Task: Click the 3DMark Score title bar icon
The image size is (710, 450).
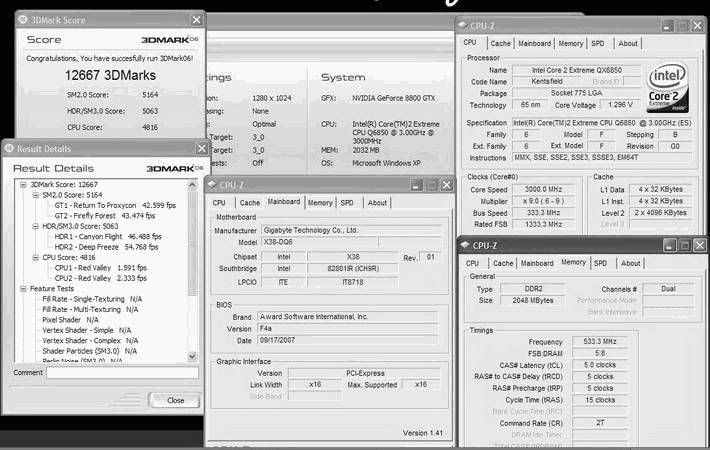Action: tap(24, 19)
